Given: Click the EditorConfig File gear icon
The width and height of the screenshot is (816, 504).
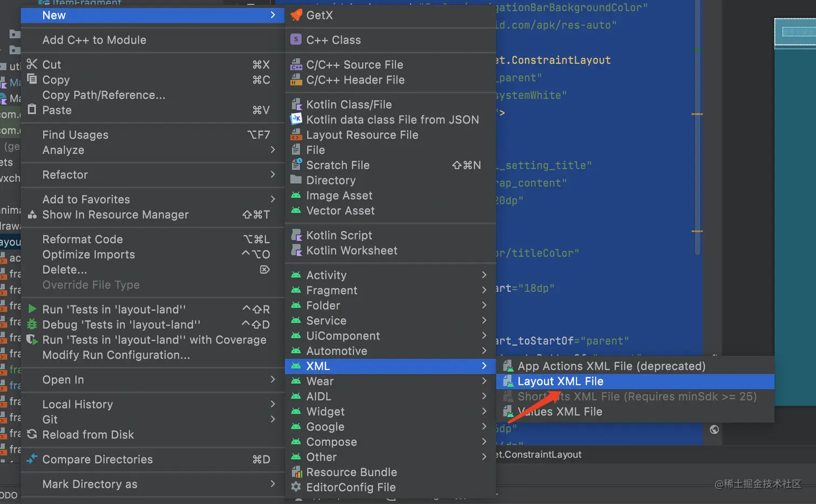Looking at the screenshot, I should (296, 487).
